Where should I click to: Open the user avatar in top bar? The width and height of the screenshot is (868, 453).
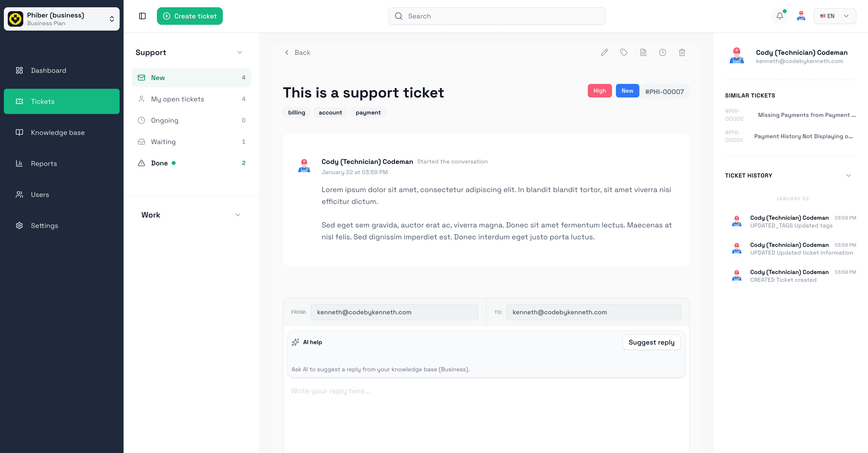point(801,16)
